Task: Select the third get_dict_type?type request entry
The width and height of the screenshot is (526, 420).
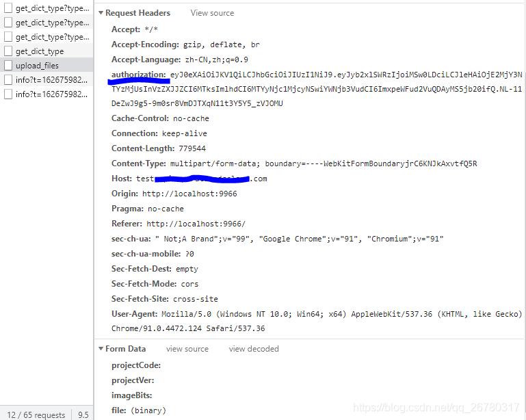Action: (52, 37)
